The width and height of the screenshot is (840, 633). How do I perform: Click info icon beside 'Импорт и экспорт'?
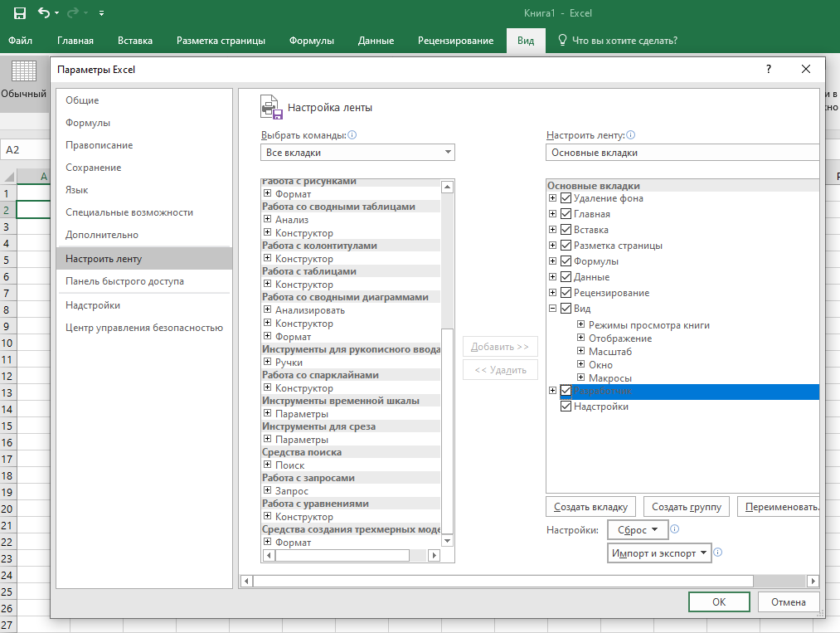pos(718,552)
